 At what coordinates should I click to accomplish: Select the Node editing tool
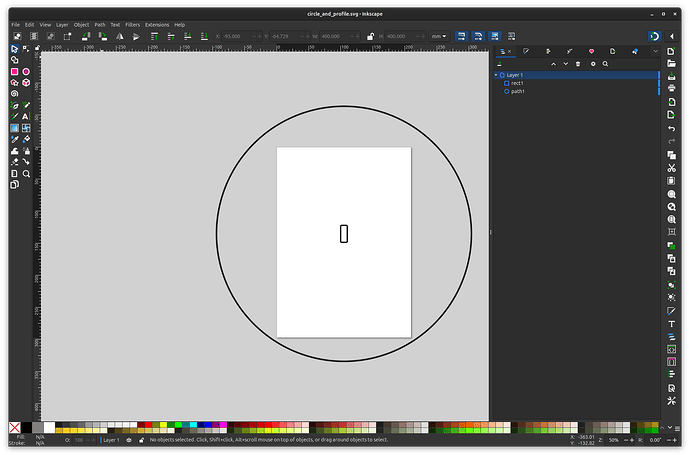26,49
